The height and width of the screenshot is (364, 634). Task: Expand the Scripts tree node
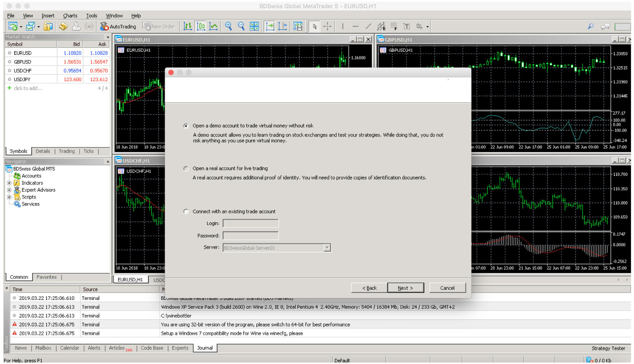[x=9, y=197]
